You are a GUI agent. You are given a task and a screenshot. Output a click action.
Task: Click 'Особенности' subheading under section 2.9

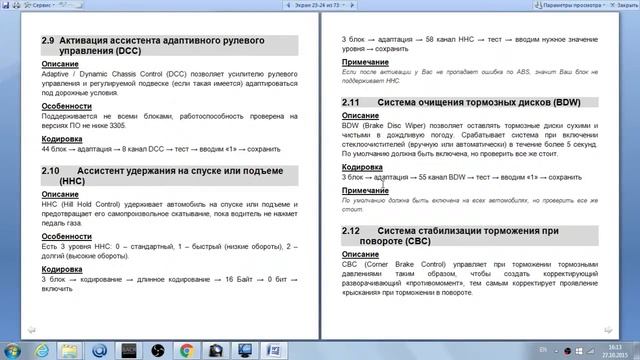point(67,106)
